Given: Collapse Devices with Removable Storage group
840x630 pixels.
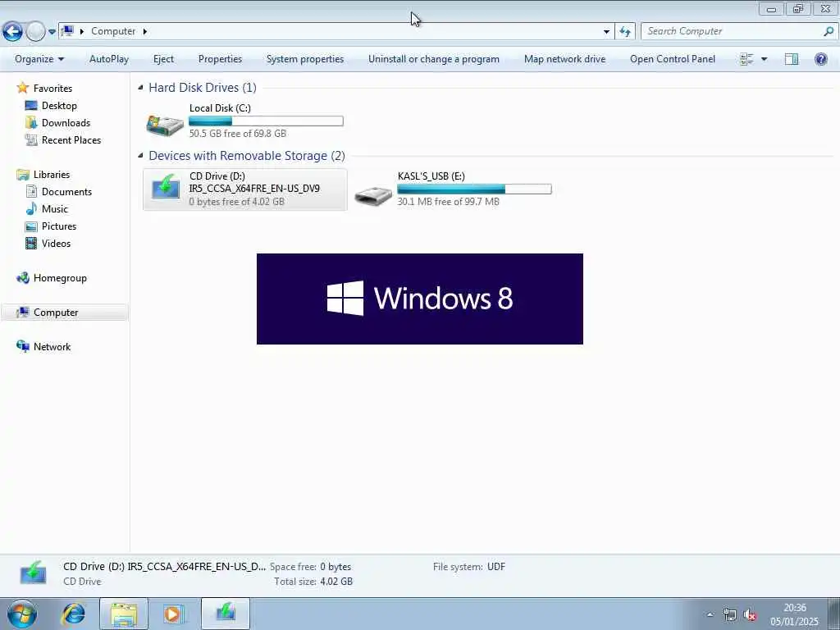Looking at the screenshot, I should tap(140, 155).
